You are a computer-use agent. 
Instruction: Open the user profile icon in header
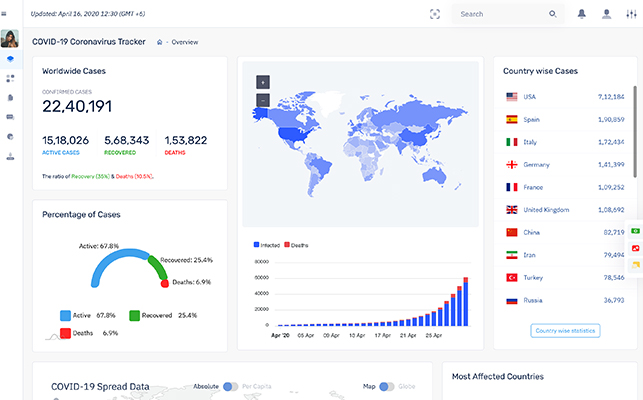pos(606,14)
